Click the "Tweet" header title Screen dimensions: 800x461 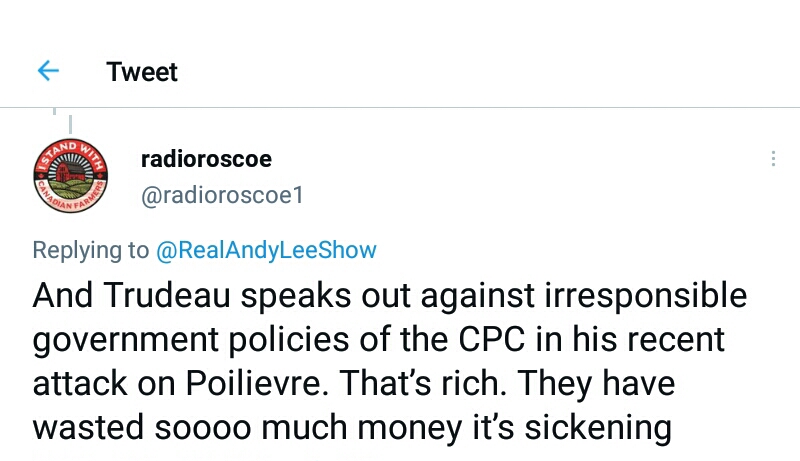141,72
